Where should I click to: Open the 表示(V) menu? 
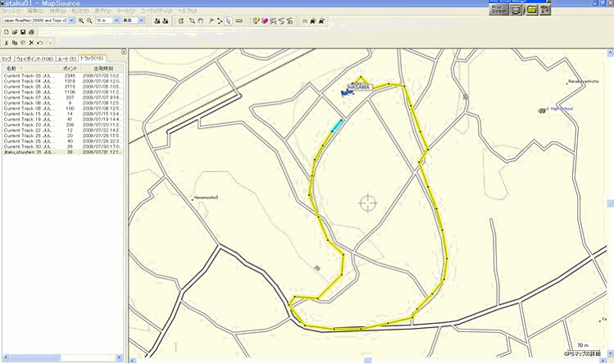pos(103,11)
